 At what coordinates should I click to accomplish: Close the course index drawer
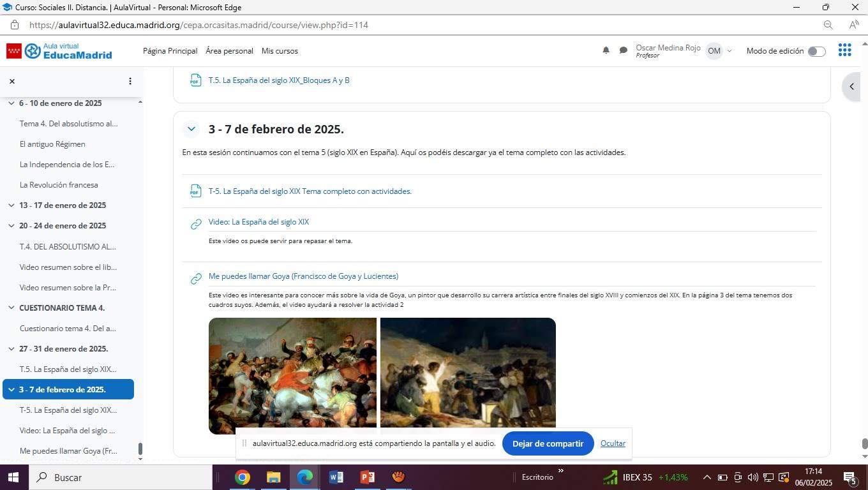tap(11, 81)
